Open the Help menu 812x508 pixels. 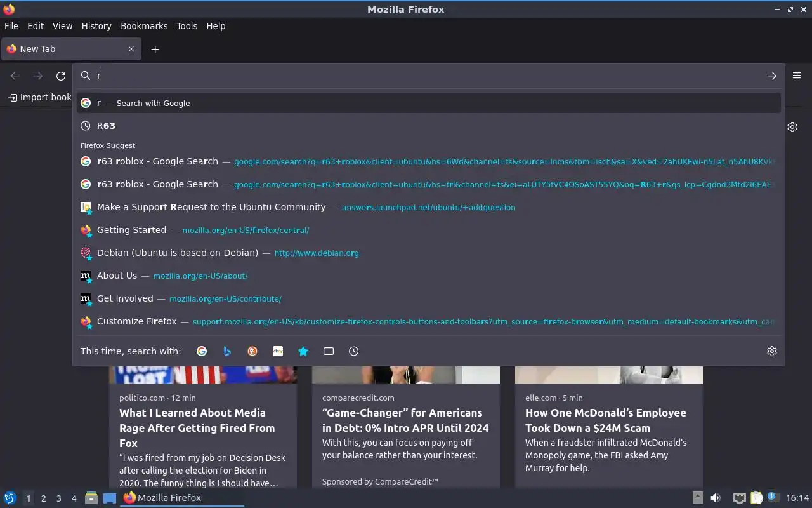(216, 26)
